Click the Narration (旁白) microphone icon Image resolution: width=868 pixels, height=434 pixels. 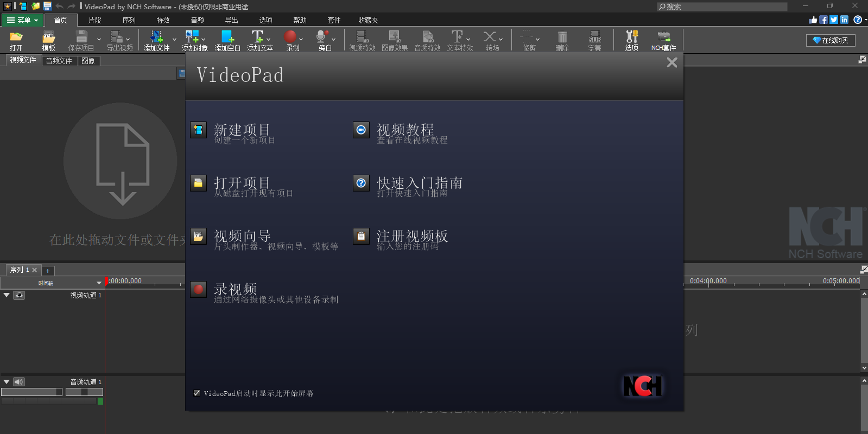322,37
